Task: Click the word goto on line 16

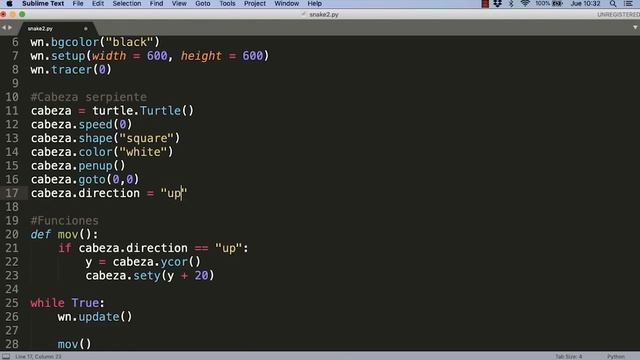Action: pos(92,180)
